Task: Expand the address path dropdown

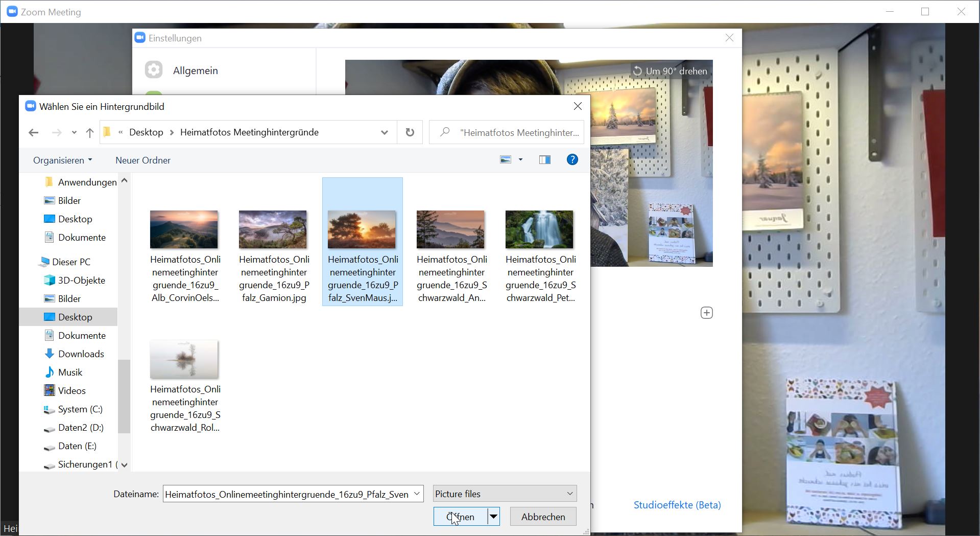Action: (384, 133)
